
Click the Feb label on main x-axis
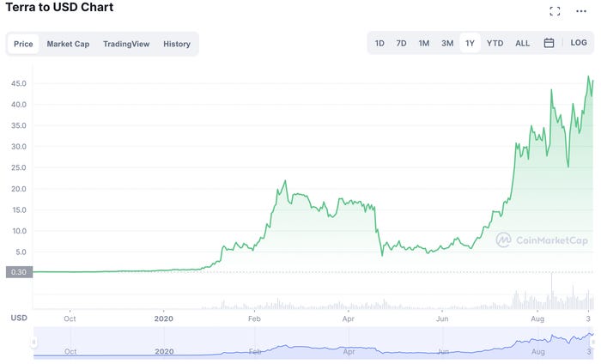click(x=254, y=318)
